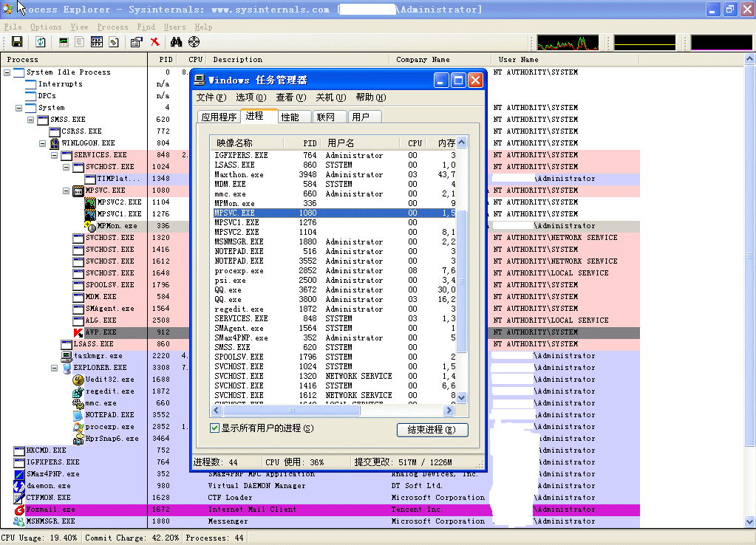Click the commit charge history graph
The height and width of the screenshot is (545, 756).
point(644,42)
